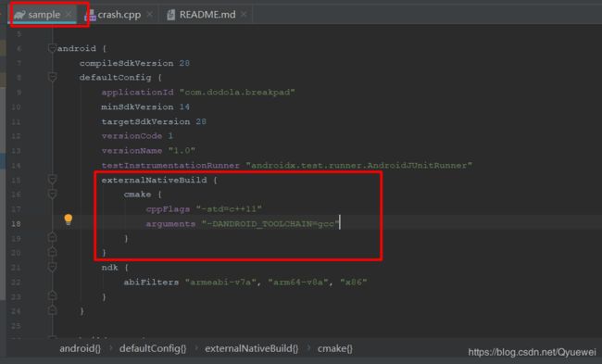Click the arguments keyword on line 18
This screenshot has width=602, height=364.
tap(170, 223)
